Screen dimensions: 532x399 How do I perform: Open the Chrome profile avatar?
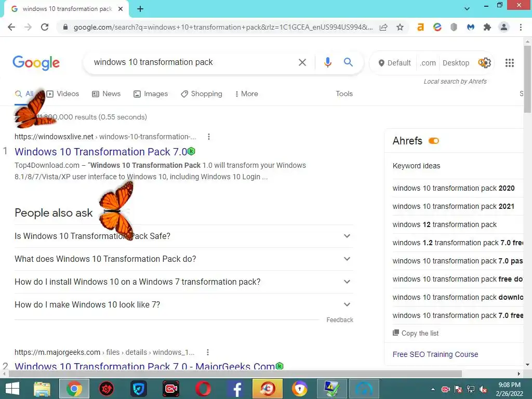point(504,27)
